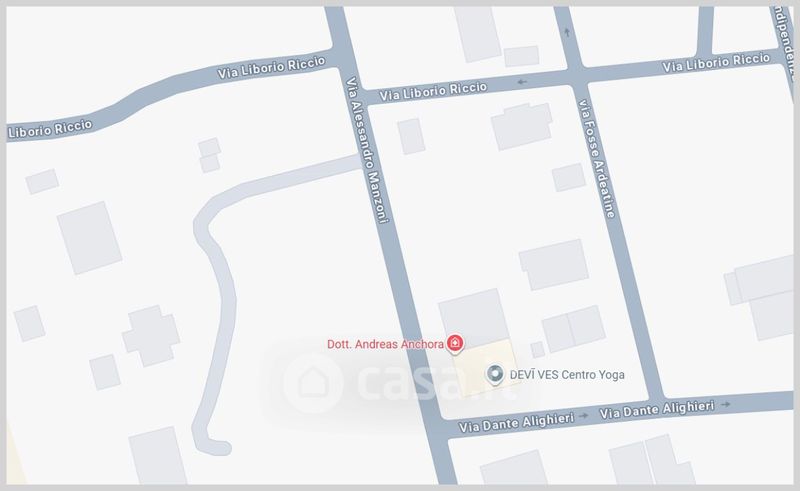The image size is (800, 491).
Task: Click the casa.it watermark text
Action: point(435,382)
